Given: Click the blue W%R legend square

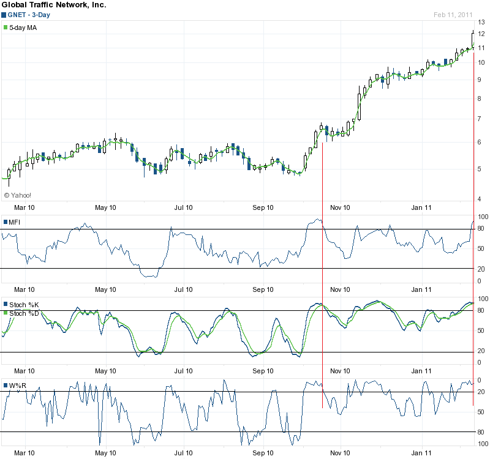Looking at the screenshot, I should 5,386.
